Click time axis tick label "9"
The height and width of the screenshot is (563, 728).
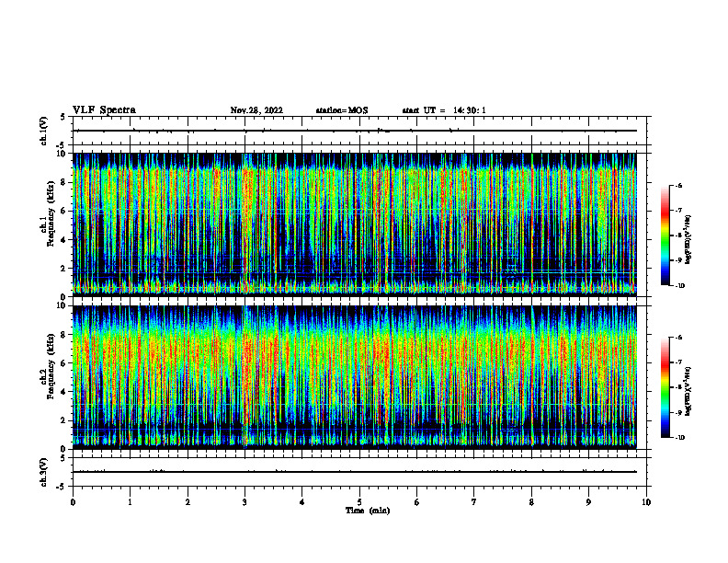588,502
